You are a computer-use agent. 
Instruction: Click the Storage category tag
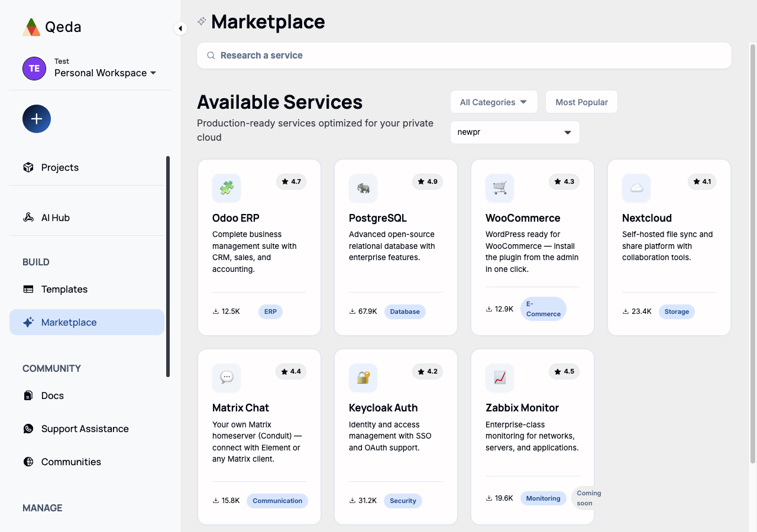tap(677, 312)
